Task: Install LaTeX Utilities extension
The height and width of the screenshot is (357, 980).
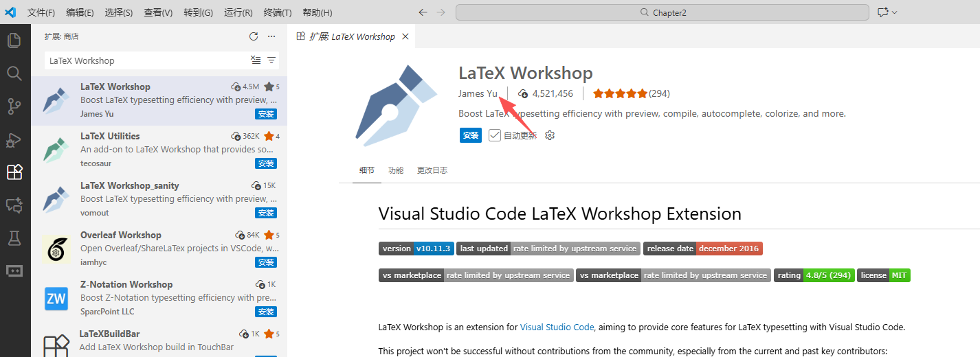Action: 267,163
